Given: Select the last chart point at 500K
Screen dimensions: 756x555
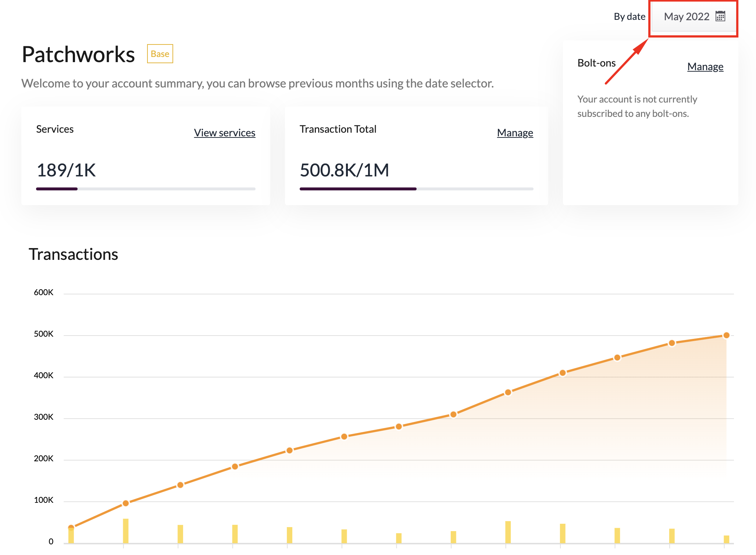Looking at the screenshot, I should coord(726,335).
